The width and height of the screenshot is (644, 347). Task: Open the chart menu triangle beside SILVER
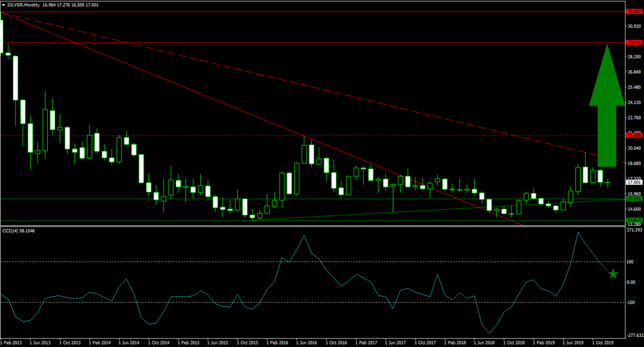pyautogui.click(x=4, y=4)
